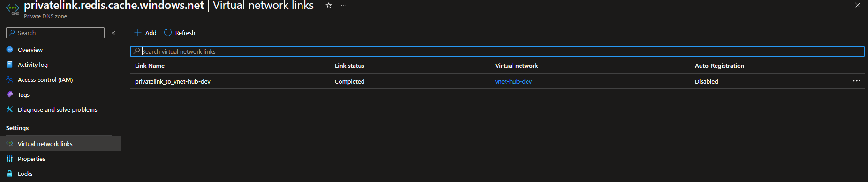
Task: Click the Properties icon in sidebar
Action: pos(9,159)
